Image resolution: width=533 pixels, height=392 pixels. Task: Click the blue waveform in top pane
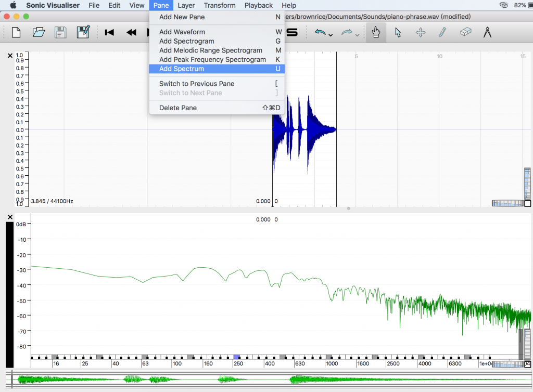click(x=304, y=129)
